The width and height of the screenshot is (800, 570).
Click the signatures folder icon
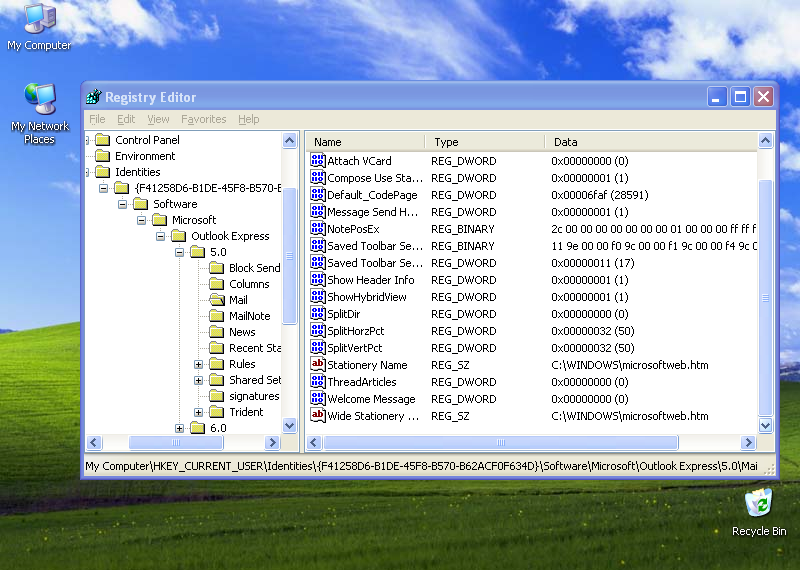click(x=217, y=396)
